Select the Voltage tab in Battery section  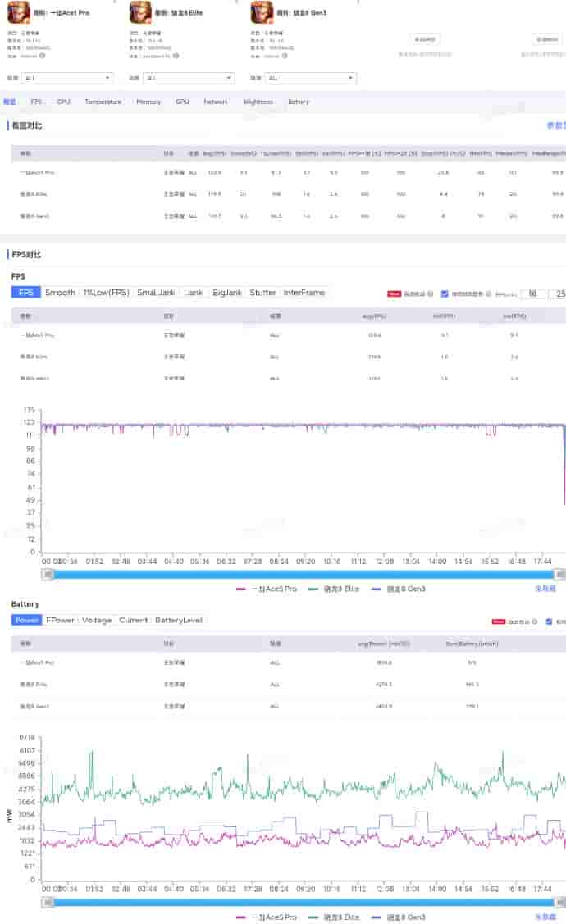(x=97, y=621)
